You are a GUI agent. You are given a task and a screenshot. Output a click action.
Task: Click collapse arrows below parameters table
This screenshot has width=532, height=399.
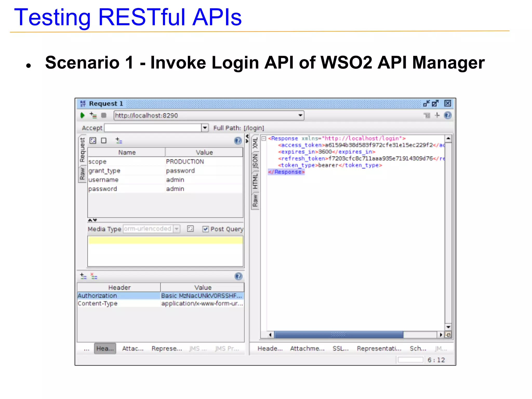click(x=92, y=220)
